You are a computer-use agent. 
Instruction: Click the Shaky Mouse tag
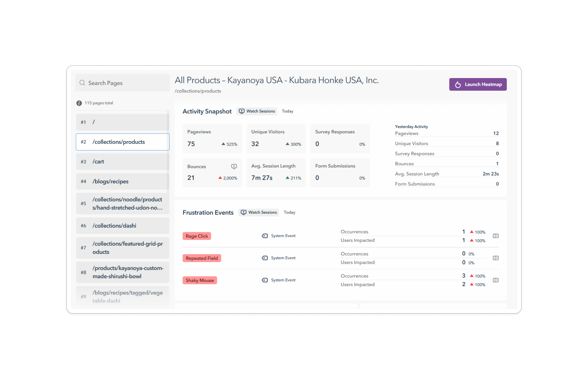tap(200, 281)
